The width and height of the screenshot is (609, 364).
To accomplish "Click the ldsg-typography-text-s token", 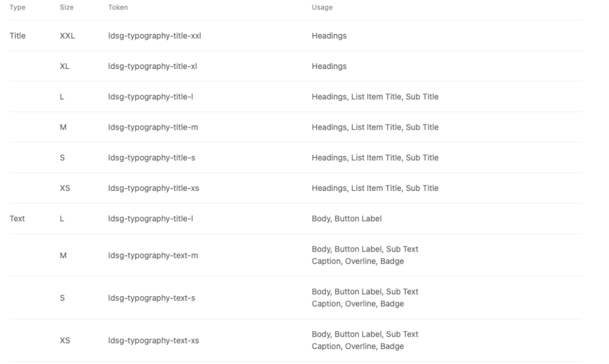I will point(152,298).
